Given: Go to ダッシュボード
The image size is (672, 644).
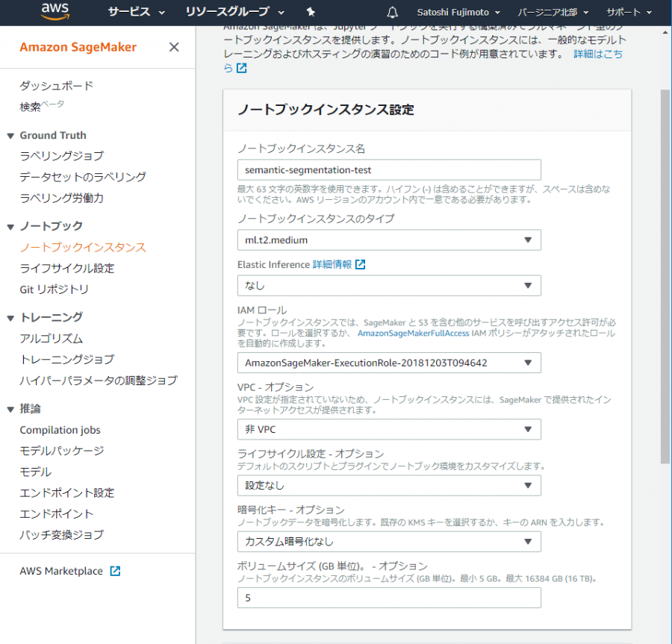Looking at the screenshot, I should 56,86.
